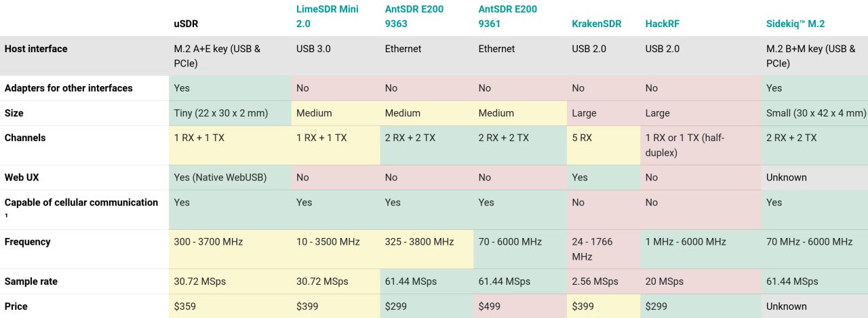868x318 pixels.
Task: Follow the HackRF header link
Action: 663,24
